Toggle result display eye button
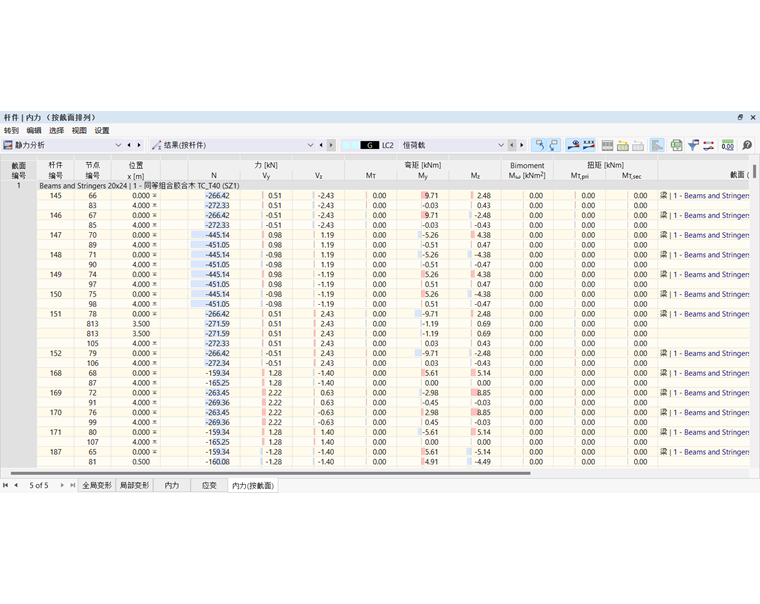This screenshot has height=604, width=760. click(x=573, y=145)
